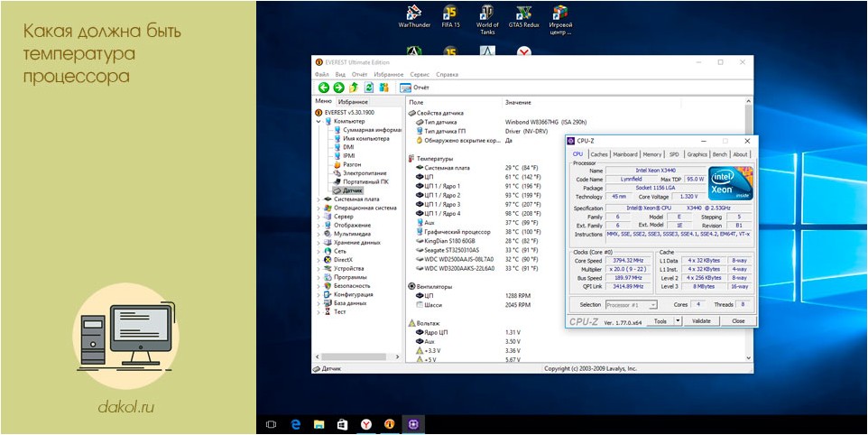Image resolution: width=868 pixels, height=435 pixels.
Task: Select Безопасность in the tree
Action: [x=346, y=285]
